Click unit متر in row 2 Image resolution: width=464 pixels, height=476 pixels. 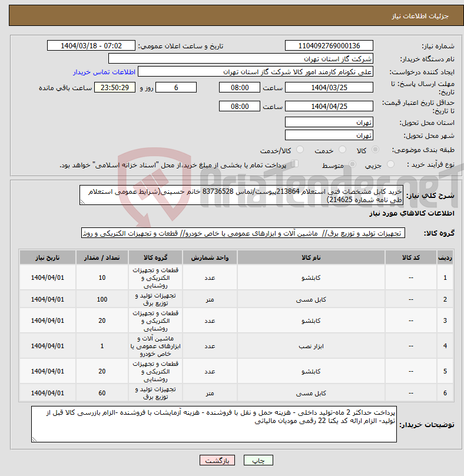tap(210, 300)
